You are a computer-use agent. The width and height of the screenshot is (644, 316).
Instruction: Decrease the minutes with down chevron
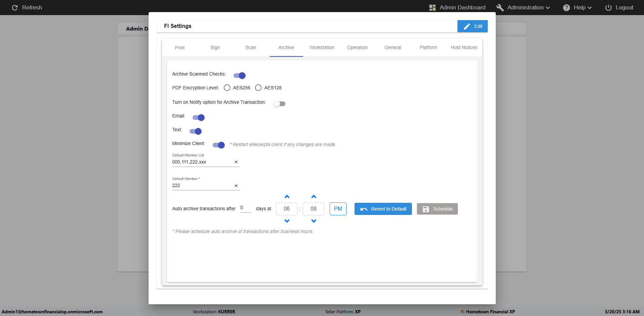click(314, 221)
